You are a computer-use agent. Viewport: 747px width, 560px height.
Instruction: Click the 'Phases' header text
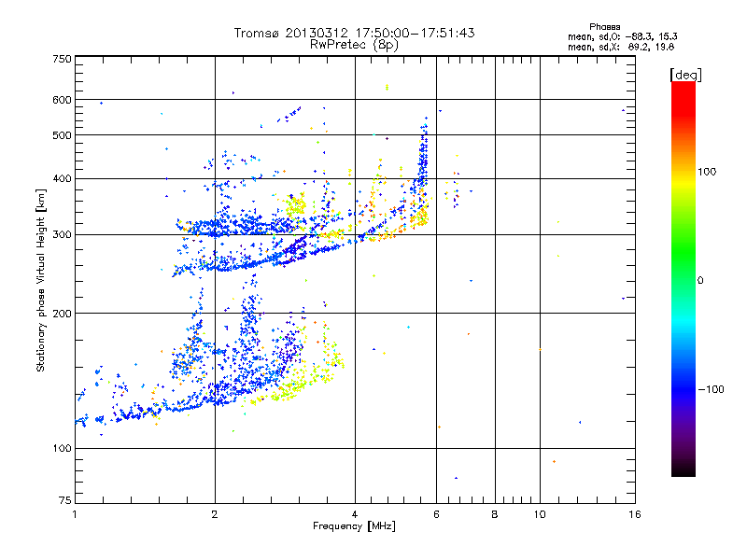(x=604, y=27)
